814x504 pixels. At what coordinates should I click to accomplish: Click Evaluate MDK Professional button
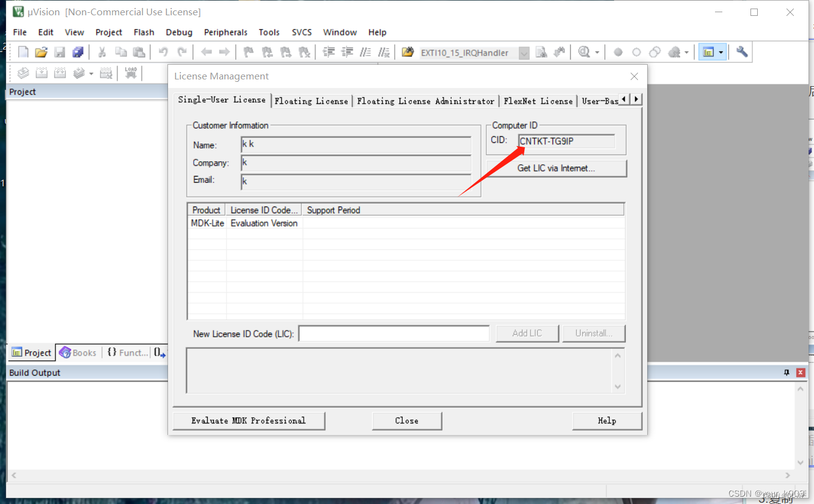point(249,420)
